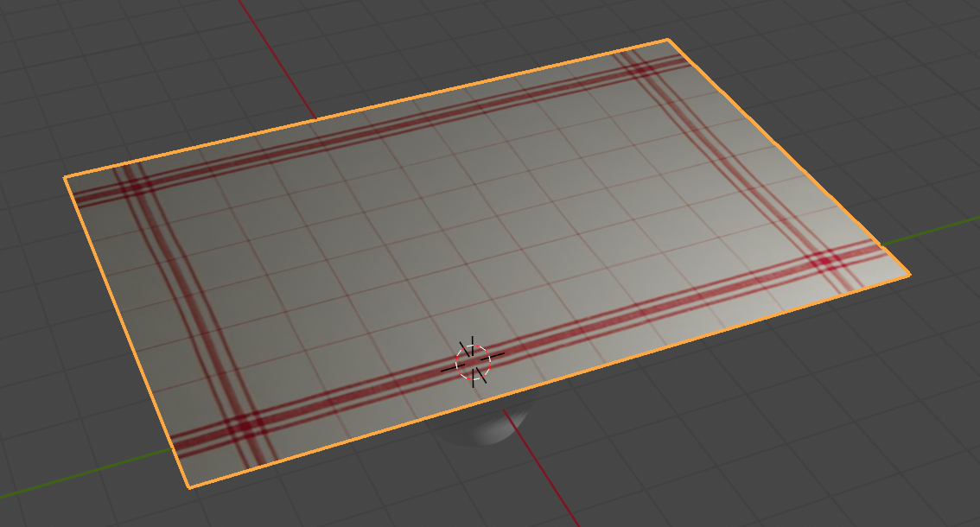Click the plane's leftmost corner vertex

(x=65, y=177)
